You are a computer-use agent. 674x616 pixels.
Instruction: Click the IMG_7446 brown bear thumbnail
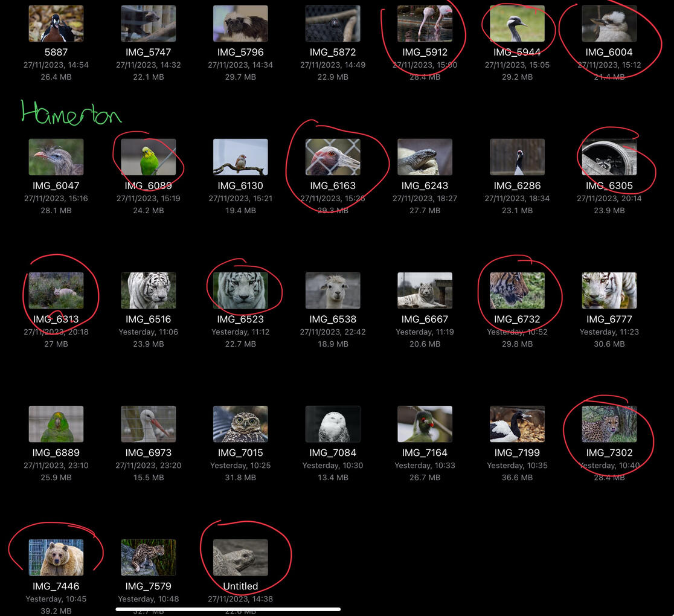tap(56, 557)
